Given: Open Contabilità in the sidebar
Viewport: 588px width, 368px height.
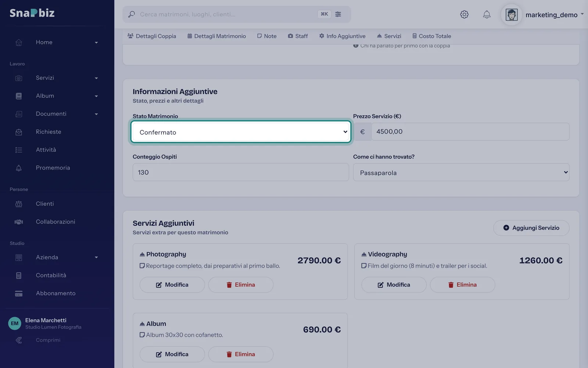Looking at the screenshot, I should click(x=51, y=275).
